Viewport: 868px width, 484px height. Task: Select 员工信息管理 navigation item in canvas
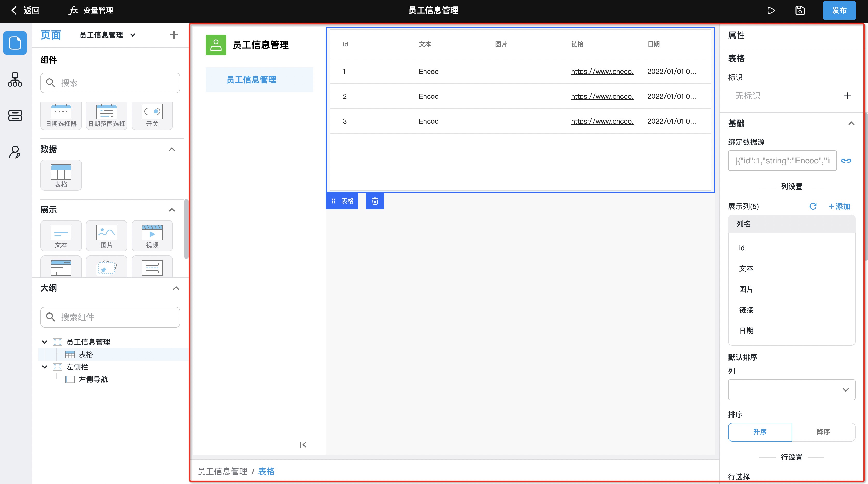pyautogui.click(x=259, y=80)
